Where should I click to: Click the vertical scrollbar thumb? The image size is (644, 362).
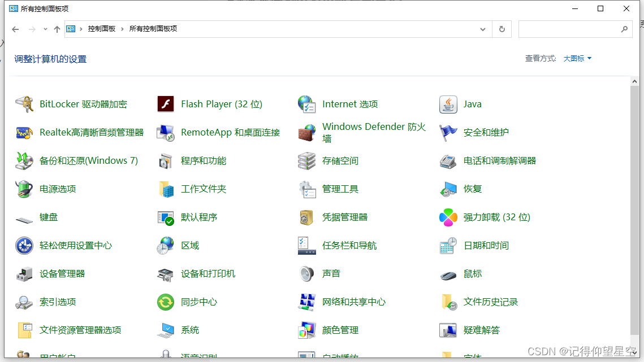pos(634,210)
